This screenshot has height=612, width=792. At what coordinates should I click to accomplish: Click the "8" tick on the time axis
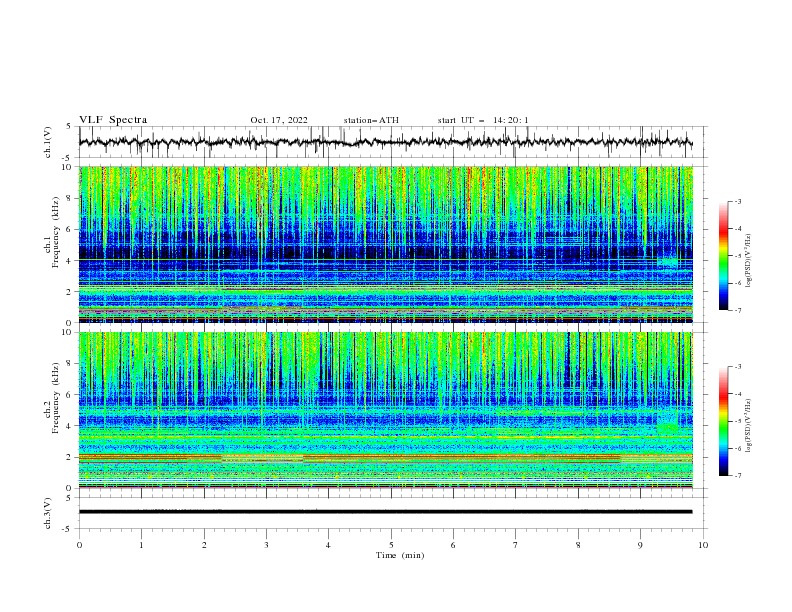click(x=578, y=545)
